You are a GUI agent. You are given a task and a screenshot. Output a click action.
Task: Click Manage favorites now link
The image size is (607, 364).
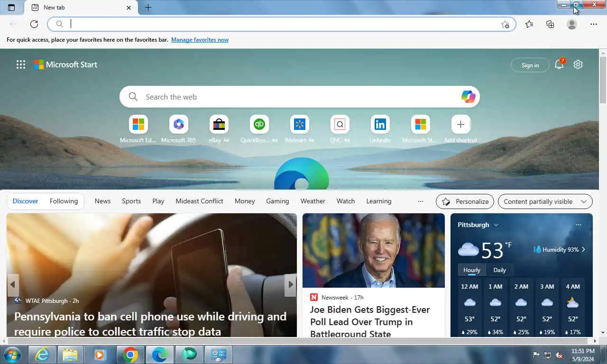tap(200, 40)
